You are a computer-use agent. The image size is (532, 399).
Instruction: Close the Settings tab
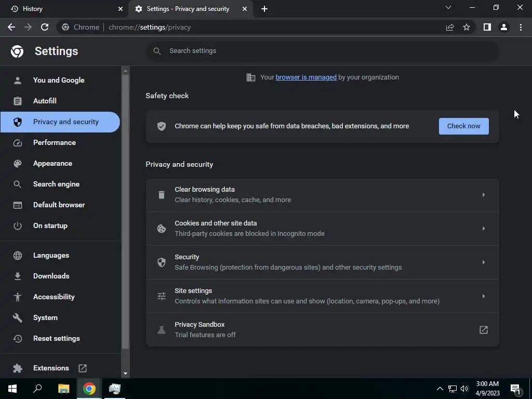pos(245,9)
